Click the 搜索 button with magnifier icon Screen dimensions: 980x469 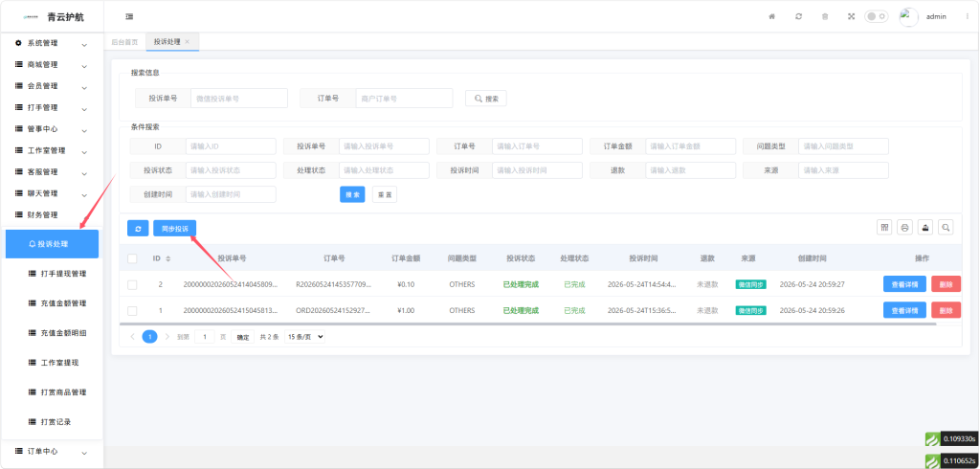(485, 99)
